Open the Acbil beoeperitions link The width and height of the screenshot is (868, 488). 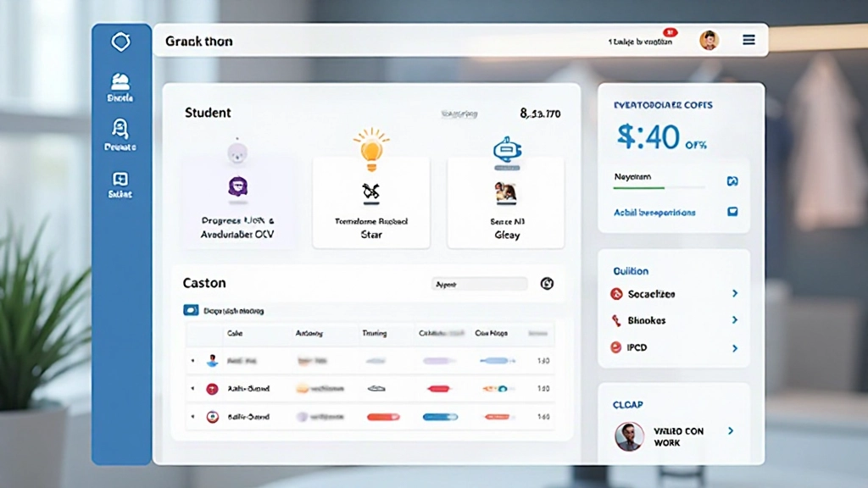(654, 213)
